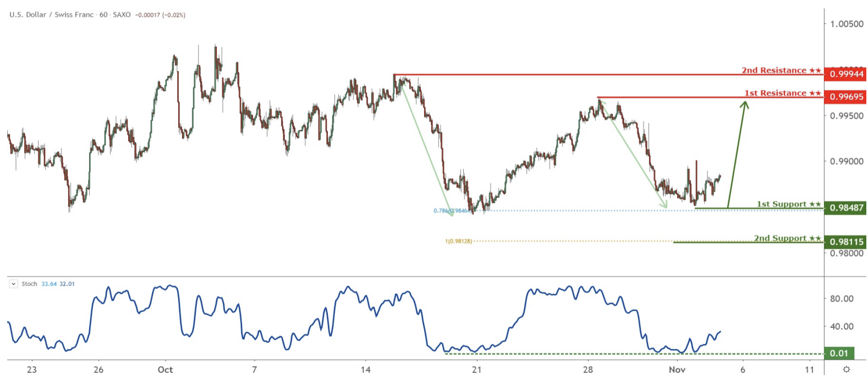Click the 0.01 stochastic level tag
Viewport: 868px width, 385px height.
839,354
